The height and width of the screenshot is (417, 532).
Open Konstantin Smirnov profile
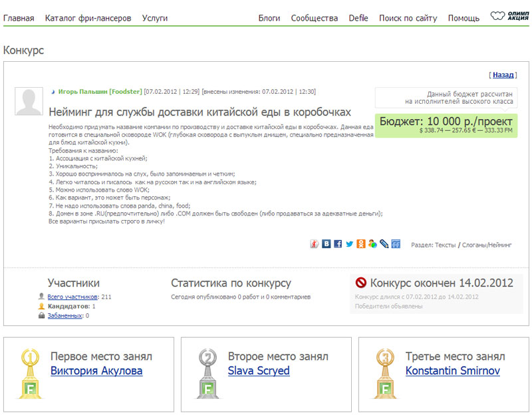(453, 370)
